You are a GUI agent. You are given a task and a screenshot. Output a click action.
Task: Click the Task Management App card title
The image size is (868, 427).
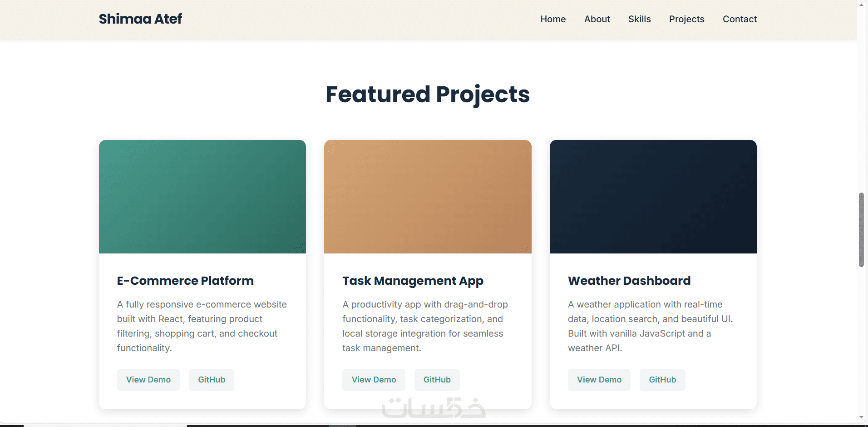[x=413, y=281]
